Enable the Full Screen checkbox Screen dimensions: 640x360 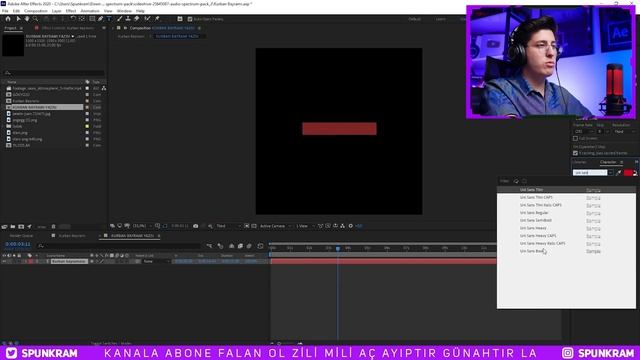coord(575,139)
